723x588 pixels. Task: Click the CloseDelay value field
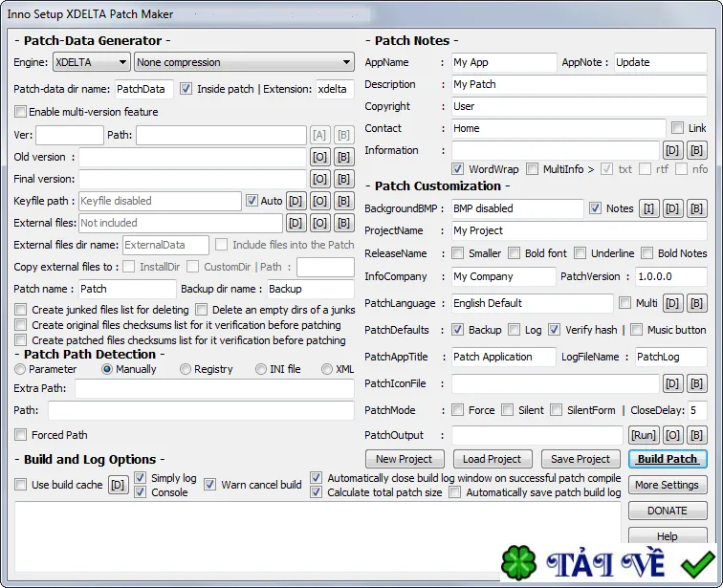697,410
